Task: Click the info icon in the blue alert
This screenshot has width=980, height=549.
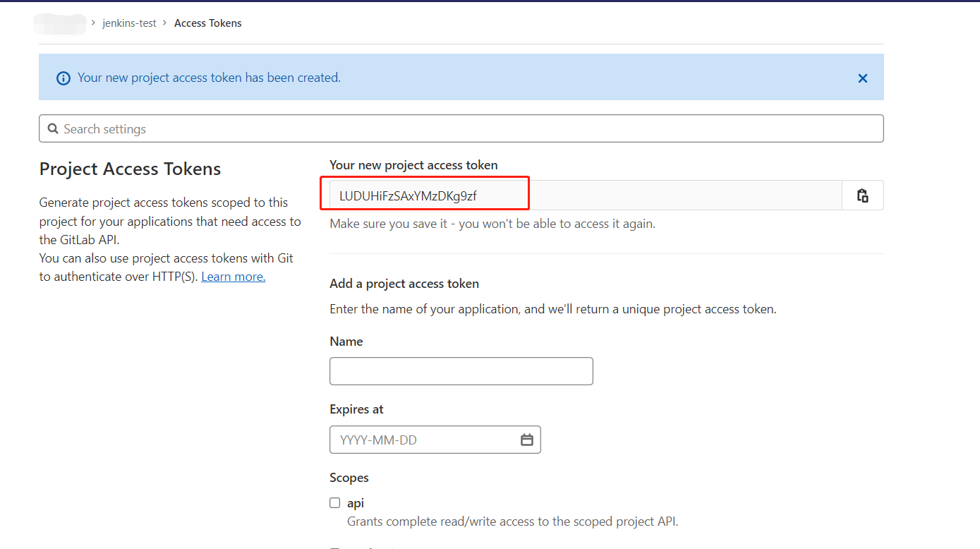Action: [x=63, y=78]
